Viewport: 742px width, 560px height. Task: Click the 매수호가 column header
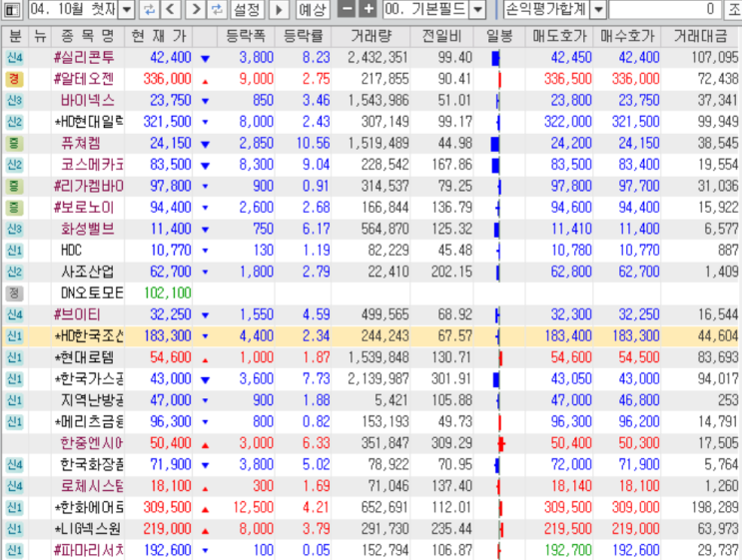(x=627, y=36)
